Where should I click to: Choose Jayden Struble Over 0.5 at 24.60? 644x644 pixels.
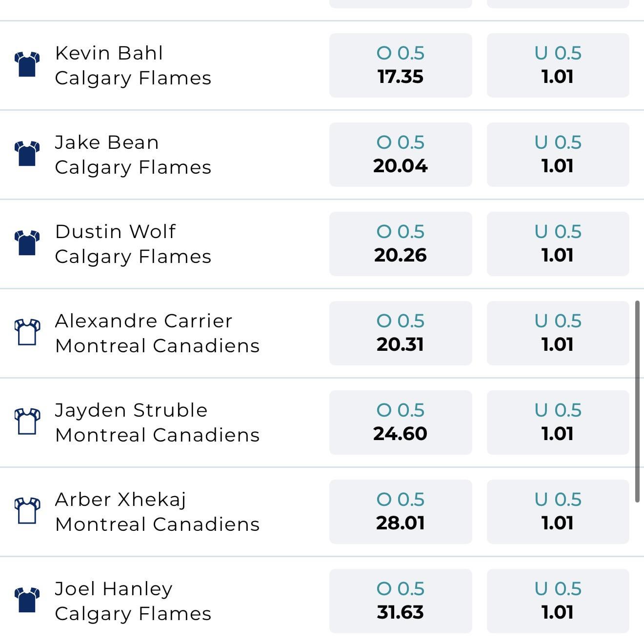tap(401, 423)
